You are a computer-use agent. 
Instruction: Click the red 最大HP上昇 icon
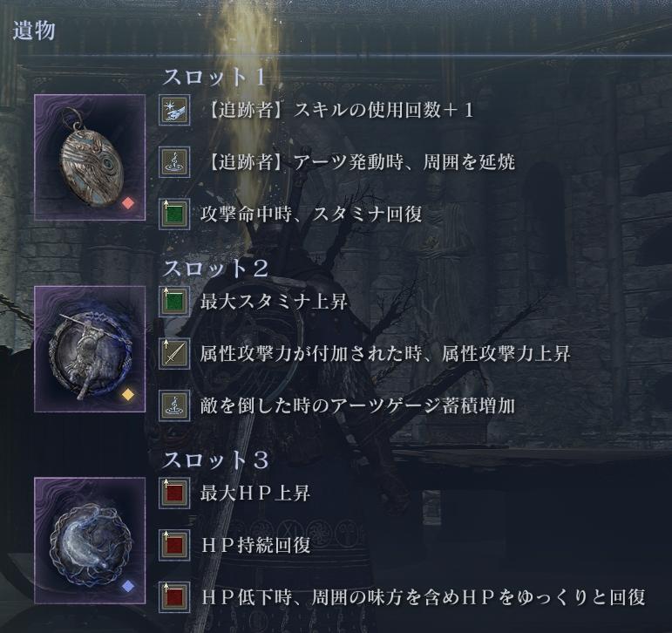pyautogui.click(x=174, y=493)
